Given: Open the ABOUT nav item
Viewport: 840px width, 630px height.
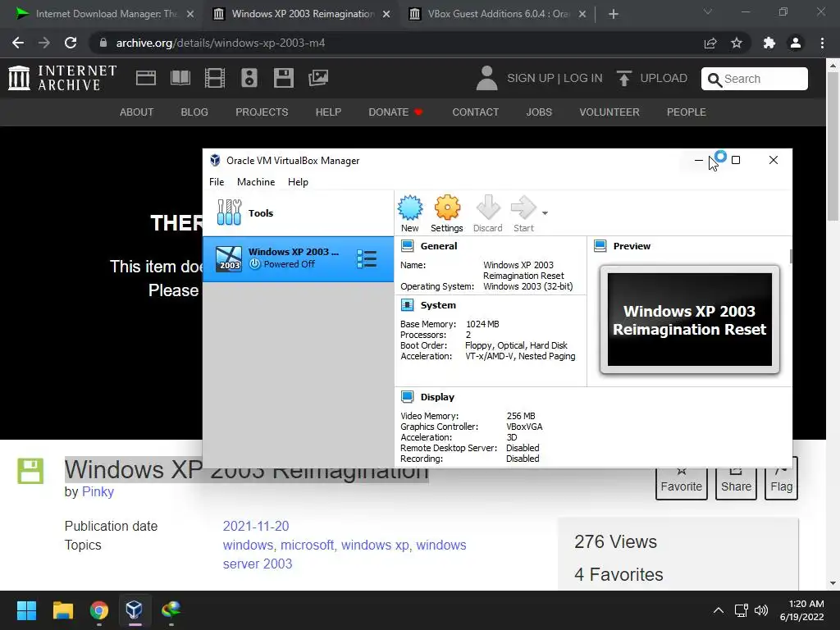Looking at the screenshot, I should [x=137, y=112].
